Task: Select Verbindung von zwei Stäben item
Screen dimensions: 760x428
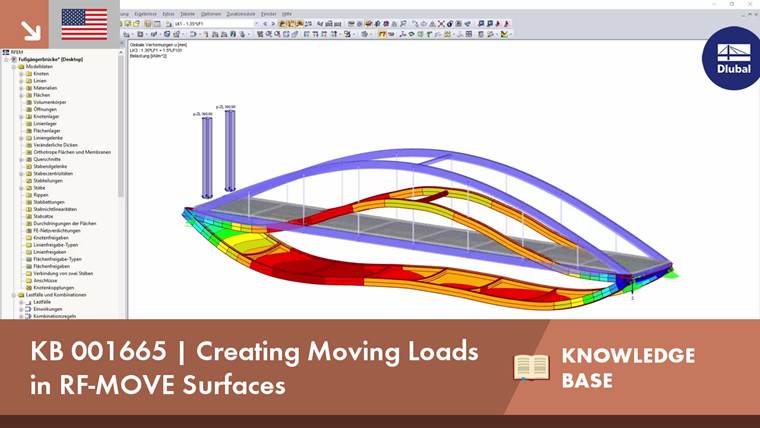Action: 63,273
